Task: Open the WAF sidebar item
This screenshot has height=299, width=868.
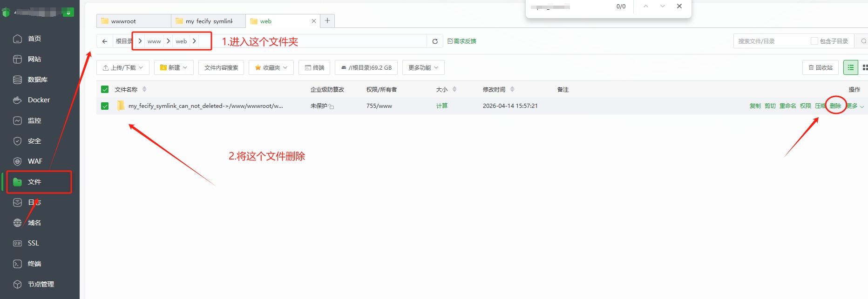Action: (x=35, y=161)
